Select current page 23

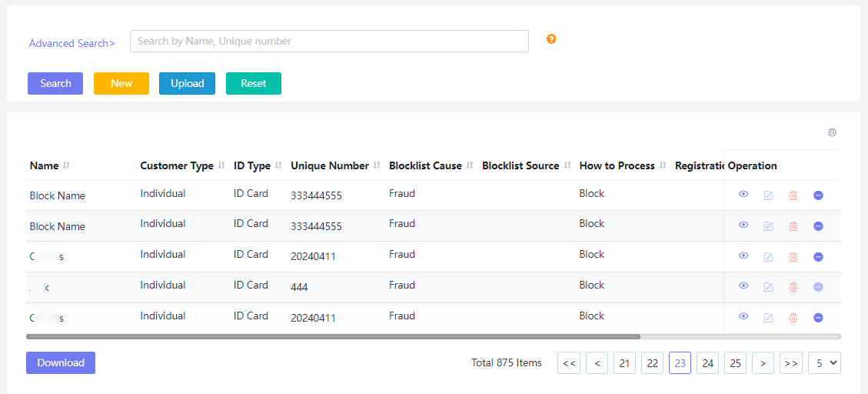(x=680, y=363)
